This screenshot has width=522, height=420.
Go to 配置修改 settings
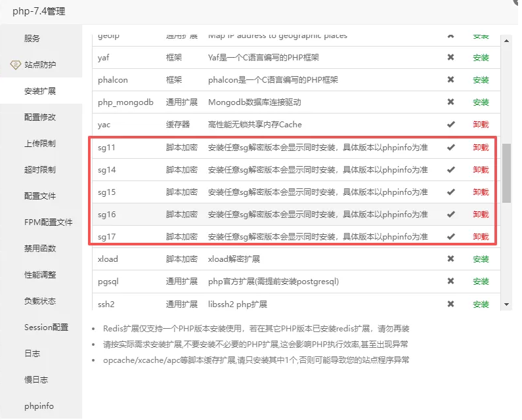click(40, 117)
